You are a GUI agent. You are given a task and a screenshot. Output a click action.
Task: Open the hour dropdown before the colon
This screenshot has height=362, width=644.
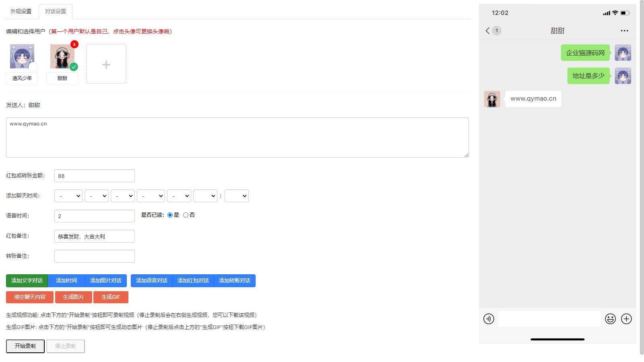(205, 196)
